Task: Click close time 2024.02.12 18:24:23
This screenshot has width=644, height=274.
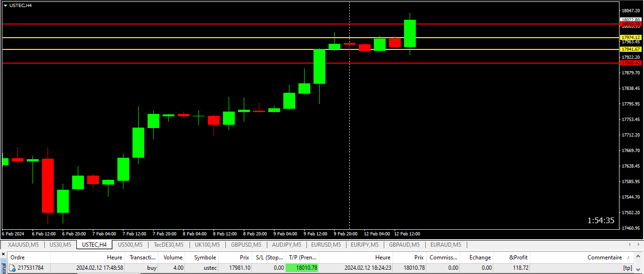Action: pyautogui.click(x=368, y=268)
